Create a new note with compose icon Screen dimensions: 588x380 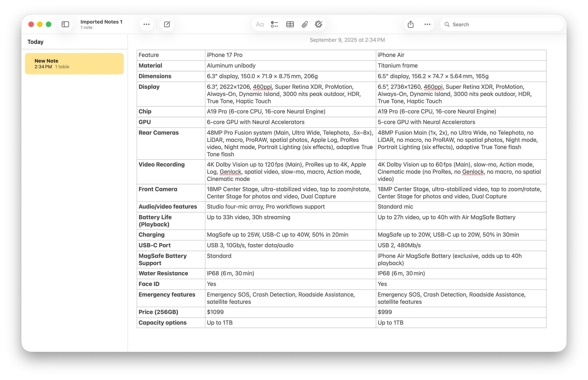[x=167, y=24]
